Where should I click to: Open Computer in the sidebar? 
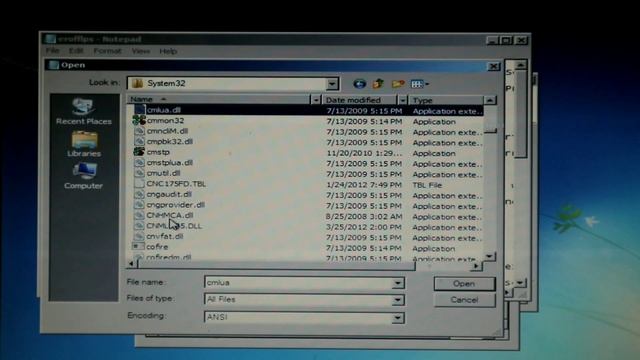[84, 176]
